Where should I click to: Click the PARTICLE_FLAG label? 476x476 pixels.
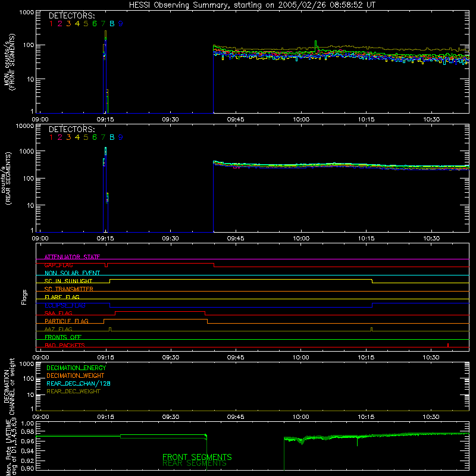point(67,321)
